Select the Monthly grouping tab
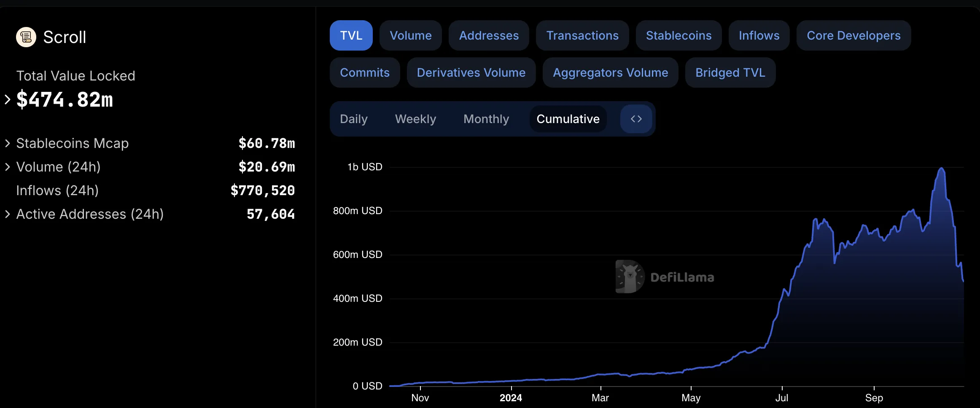 click(x=486, y=119)
